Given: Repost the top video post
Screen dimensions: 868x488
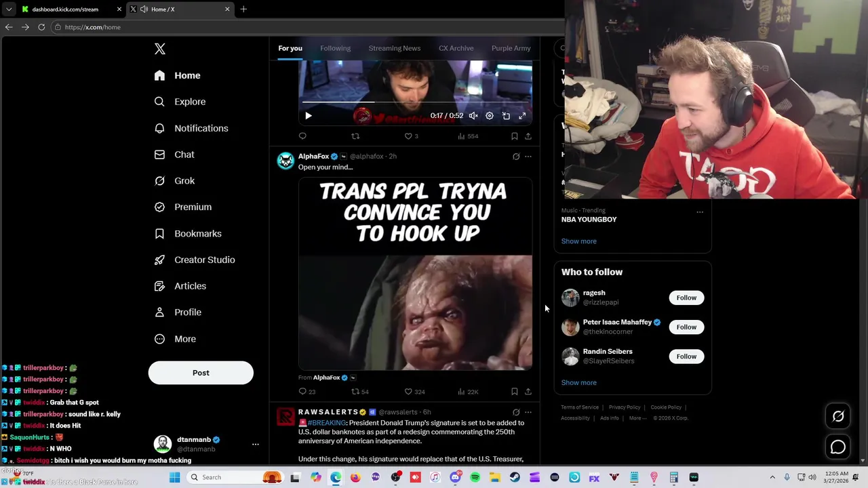Looking at the screenshot, I should pyautogui.click(x=355, y=136).
